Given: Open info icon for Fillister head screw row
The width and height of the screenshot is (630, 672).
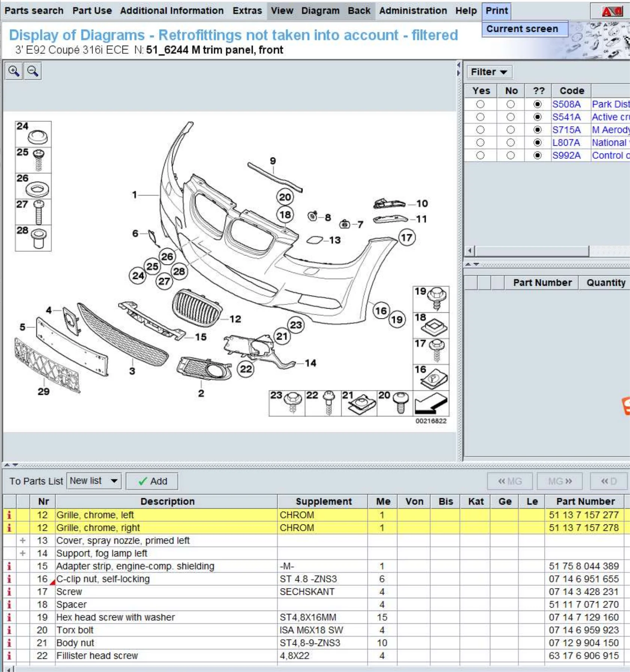Looking at the screenshot, I should coord(9,656).
